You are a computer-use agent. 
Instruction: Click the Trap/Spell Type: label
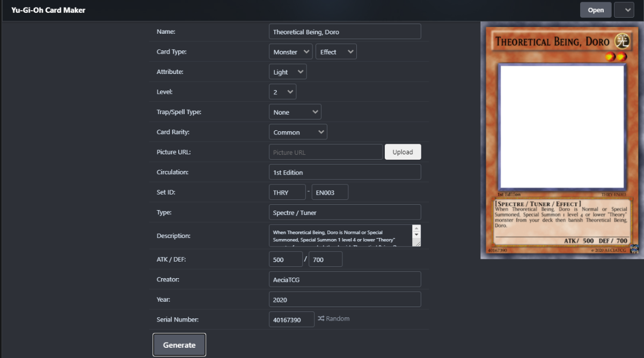click(179, 112)
